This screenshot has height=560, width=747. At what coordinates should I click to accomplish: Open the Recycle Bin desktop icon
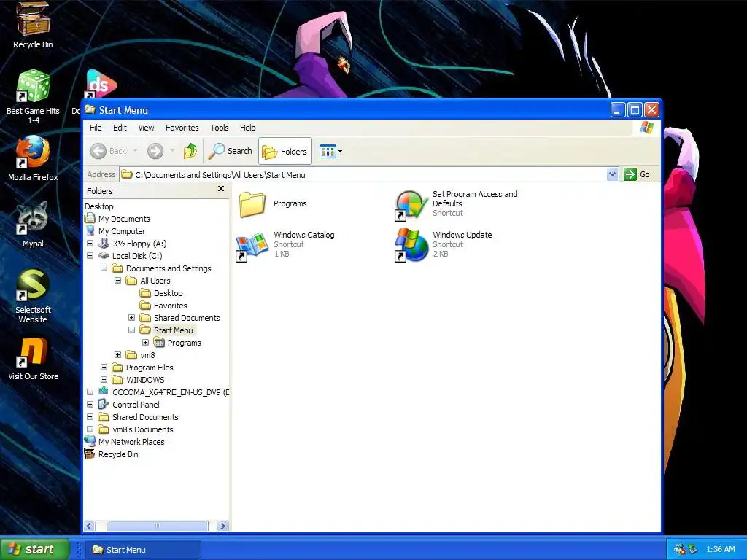tap(33, 25)
